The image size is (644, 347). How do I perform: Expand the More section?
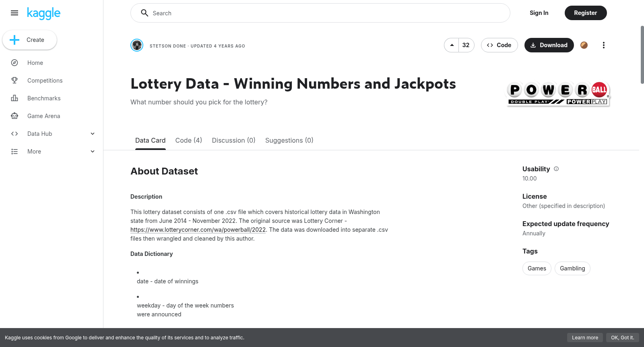93,152
